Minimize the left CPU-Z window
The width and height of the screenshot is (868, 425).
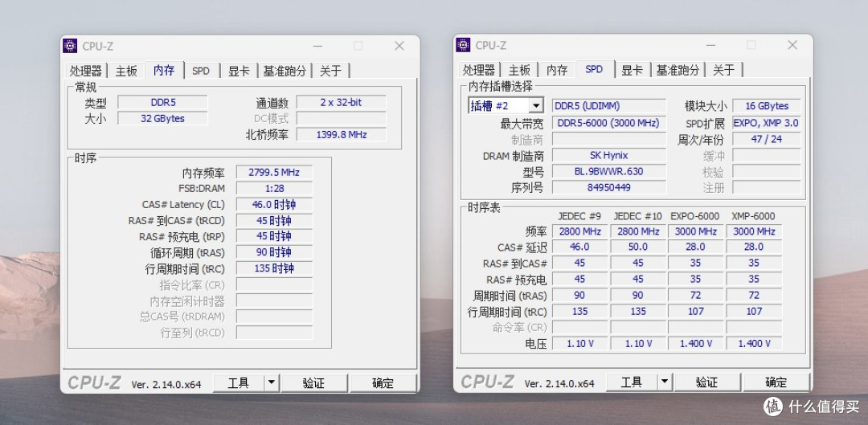(317, 46)
